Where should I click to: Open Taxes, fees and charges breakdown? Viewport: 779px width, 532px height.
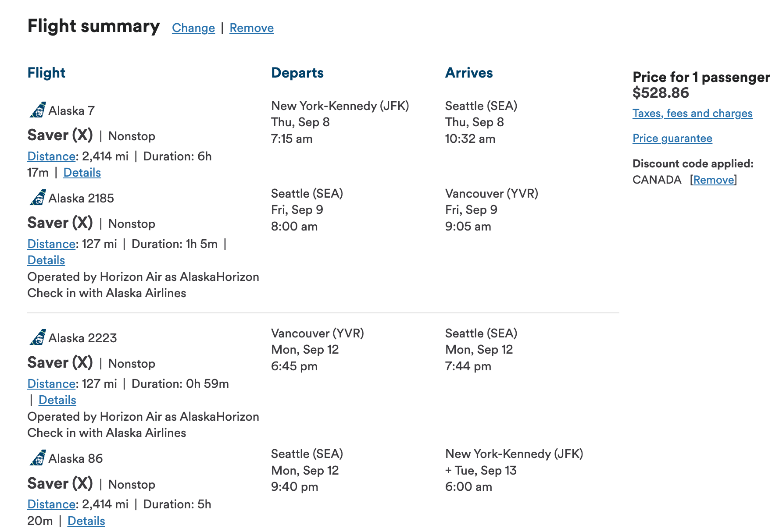[x=692, y=113]
